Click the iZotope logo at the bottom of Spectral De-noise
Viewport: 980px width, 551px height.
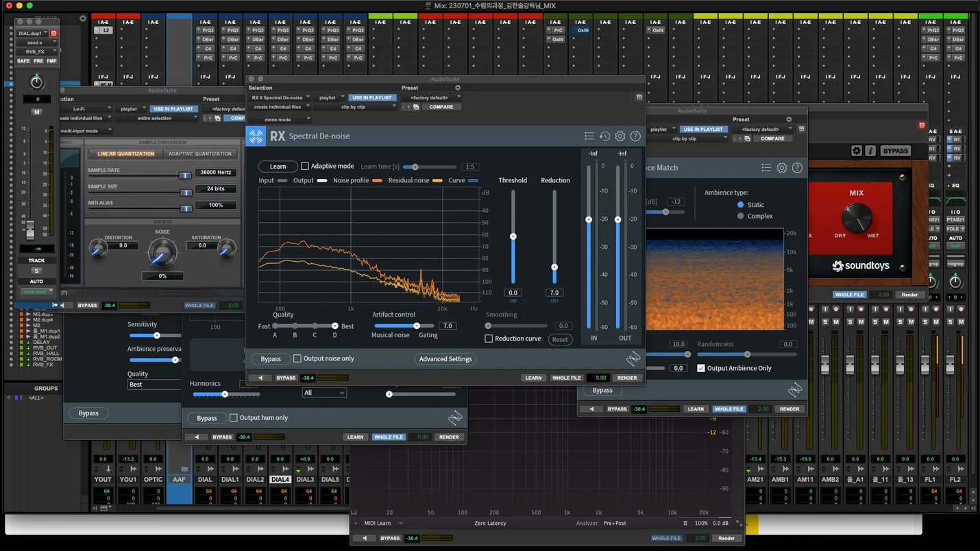[633, 358]
